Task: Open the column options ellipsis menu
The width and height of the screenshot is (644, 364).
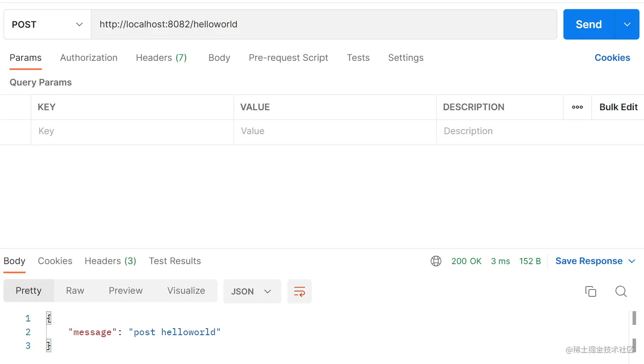Action: [x=578, y=107]
